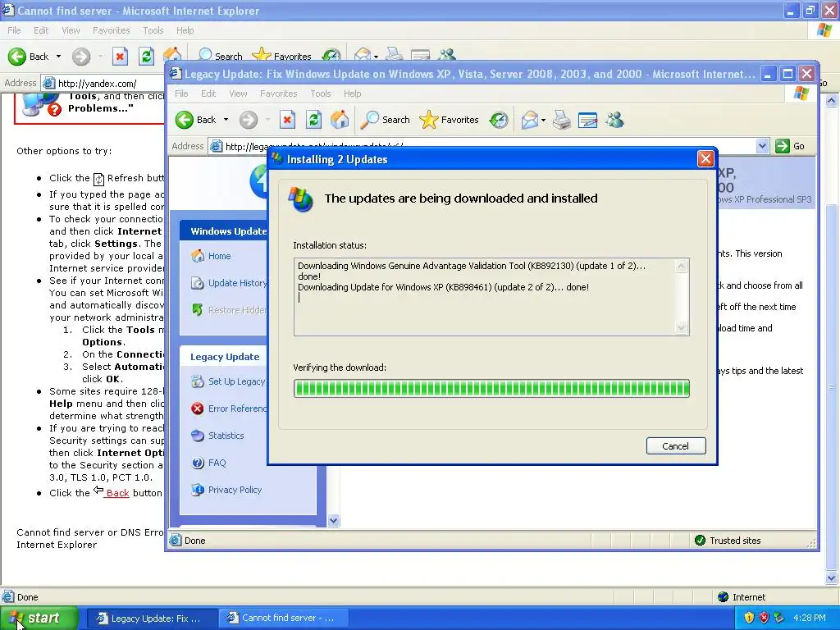Image resolution: width=840 pixels, height=630 pixels.
Task: Switch to Cannot find server taskbar button
Action: point(283,619)
